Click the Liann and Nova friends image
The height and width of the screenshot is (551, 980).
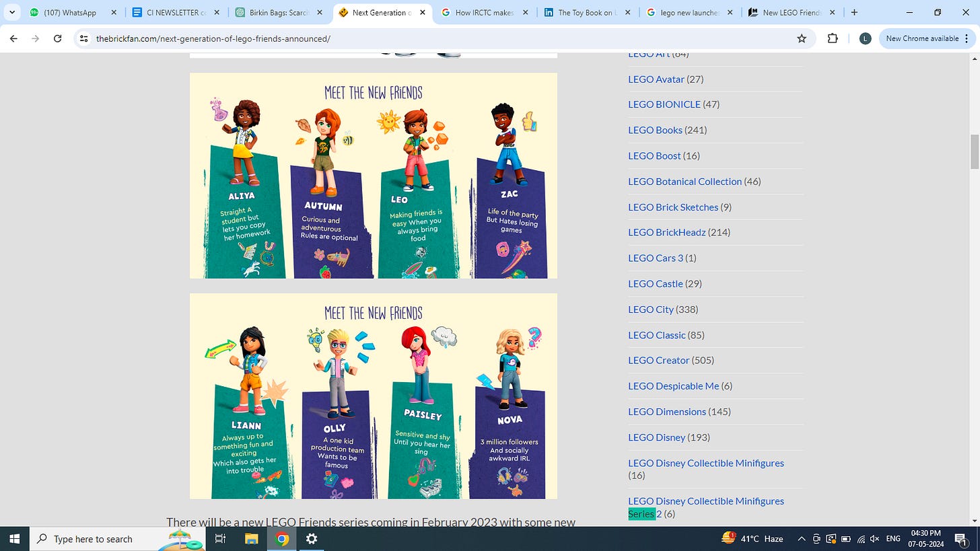click(x=374, y=396)
